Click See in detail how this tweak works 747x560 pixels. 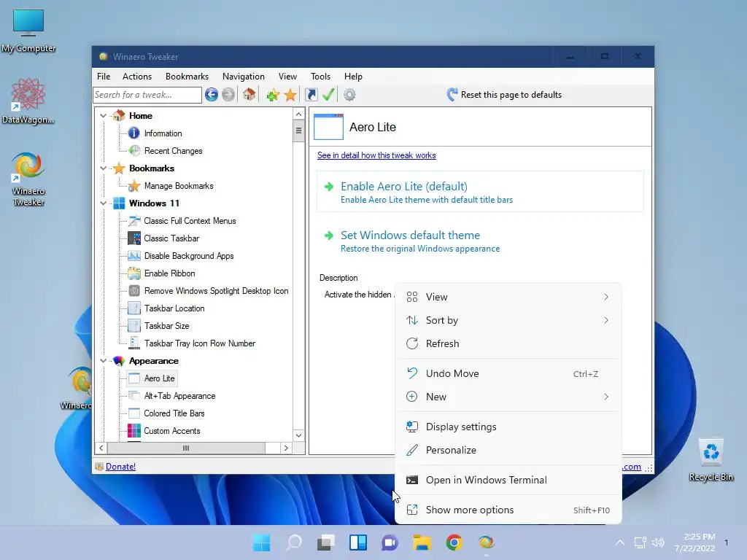click(376, 155)
